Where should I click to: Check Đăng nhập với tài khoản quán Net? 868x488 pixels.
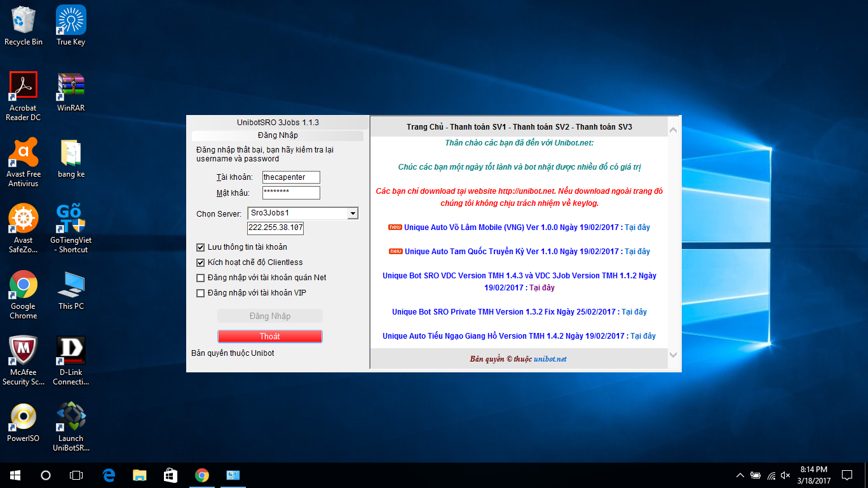(201, 278)
